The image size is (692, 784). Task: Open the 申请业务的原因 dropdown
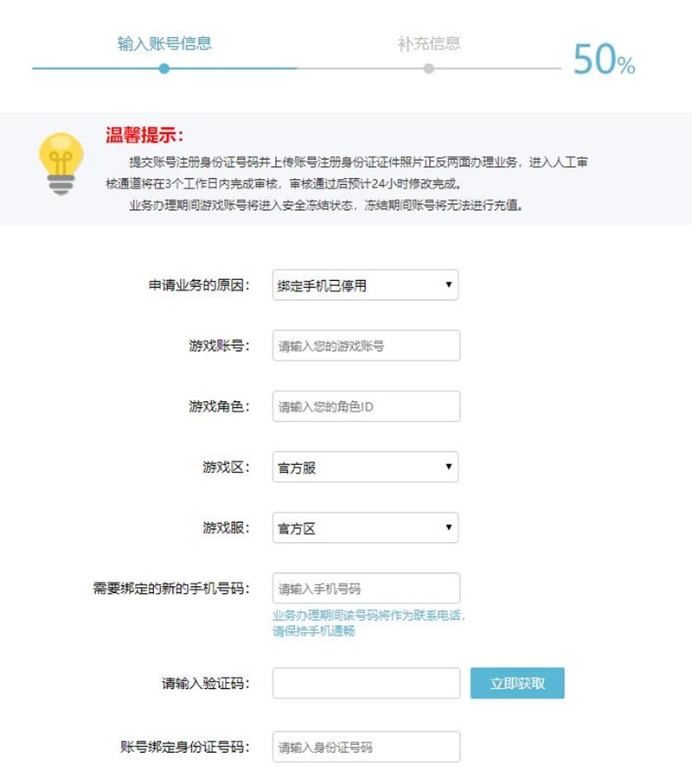click(365, 285)
